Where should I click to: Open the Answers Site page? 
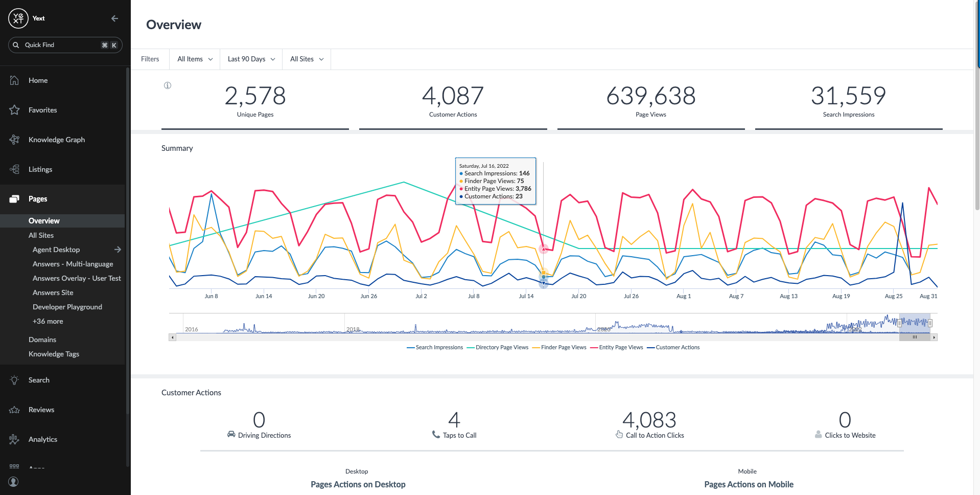[53, 292]
